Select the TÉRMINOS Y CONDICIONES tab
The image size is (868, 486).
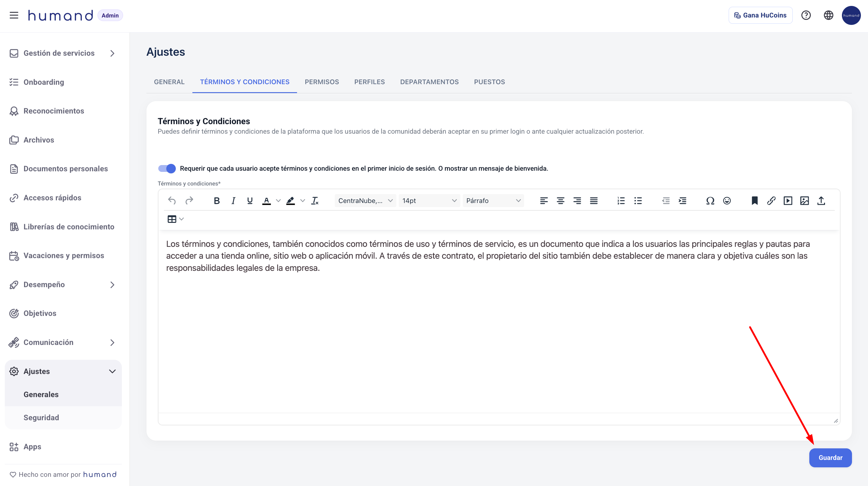click(245, 82)
